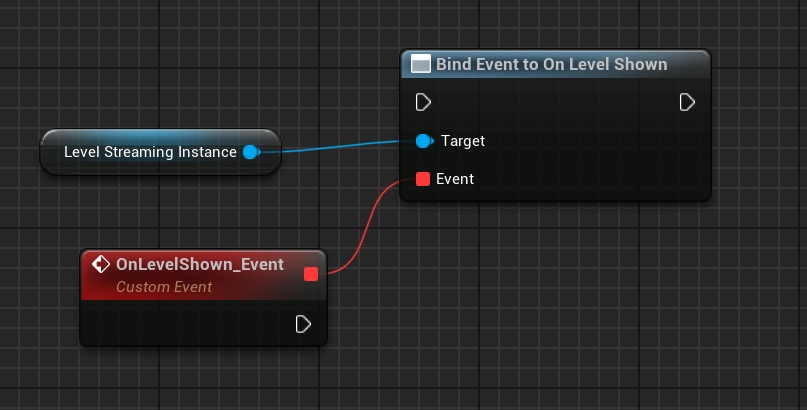This screenshot has height=410, width=807.
Task: Select the Level Streaming Instance variable node
Action: tap(161, 152)
